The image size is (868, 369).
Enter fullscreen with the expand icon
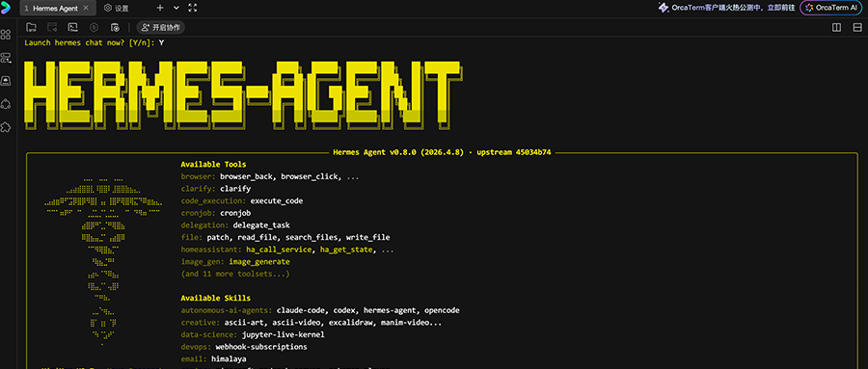[x=193, y=8]
